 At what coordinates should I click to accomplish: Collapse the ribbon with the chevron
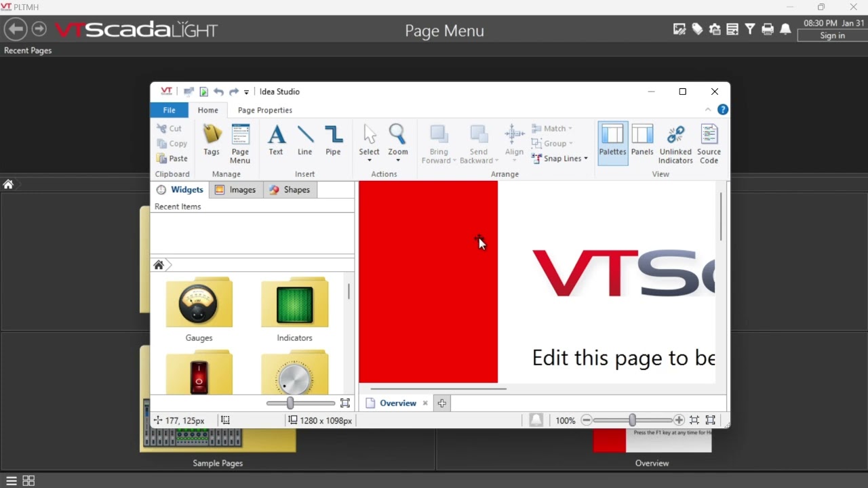click(x=708, y=110)
